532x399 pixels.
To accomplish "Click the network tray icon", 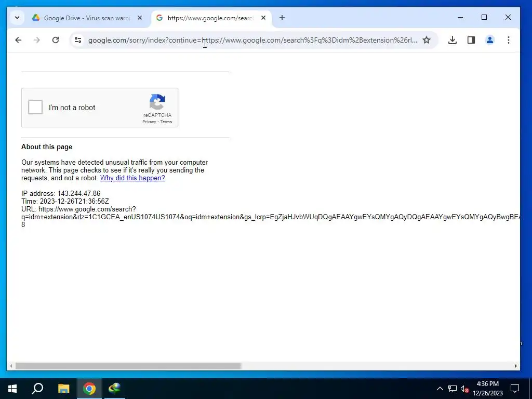I will click(453, 389).
